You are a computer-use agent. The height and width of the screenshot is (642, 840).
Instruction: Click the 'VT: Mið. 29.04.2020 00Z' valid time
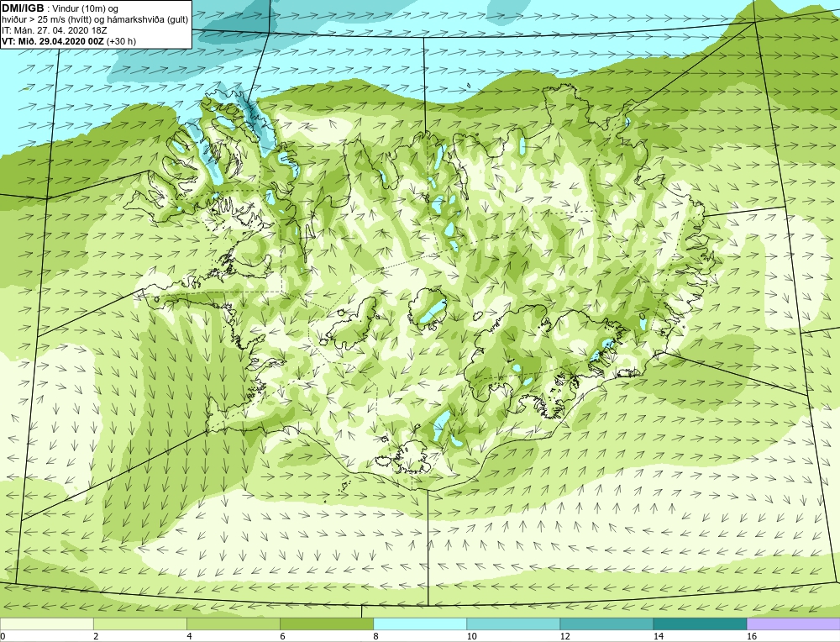click(x=53, y=41)
